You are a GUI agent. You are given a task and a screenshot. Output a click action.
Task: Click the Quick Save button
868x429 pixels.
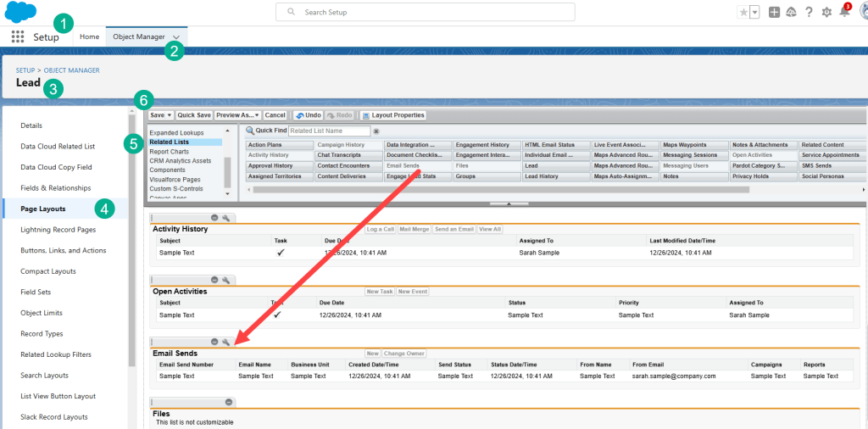194,115
